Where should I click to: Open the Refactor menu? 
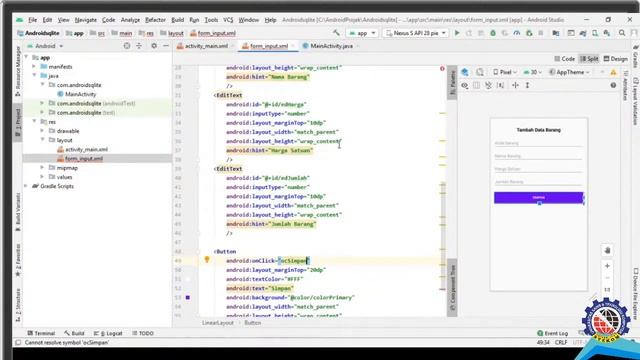point(155,20)
